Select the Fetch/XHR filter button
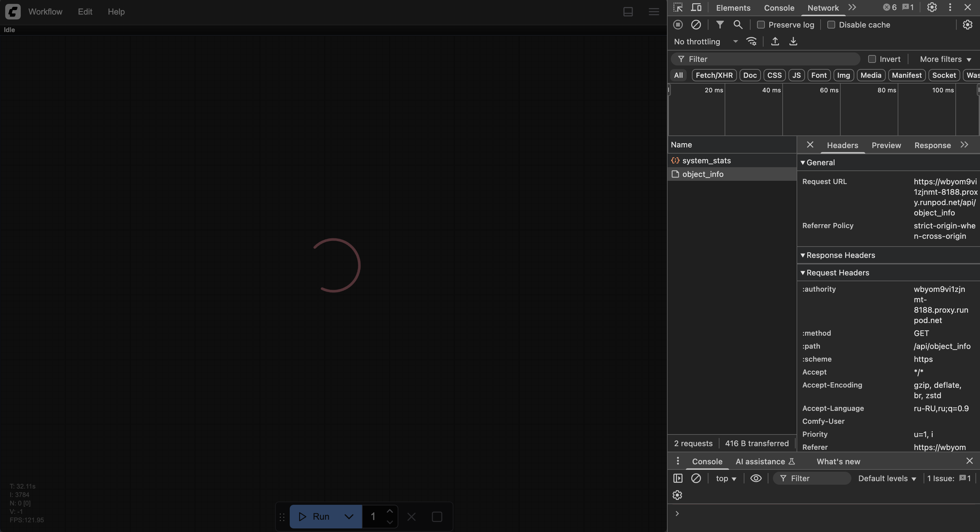This screenshot has width=980, height=532. 714,75
